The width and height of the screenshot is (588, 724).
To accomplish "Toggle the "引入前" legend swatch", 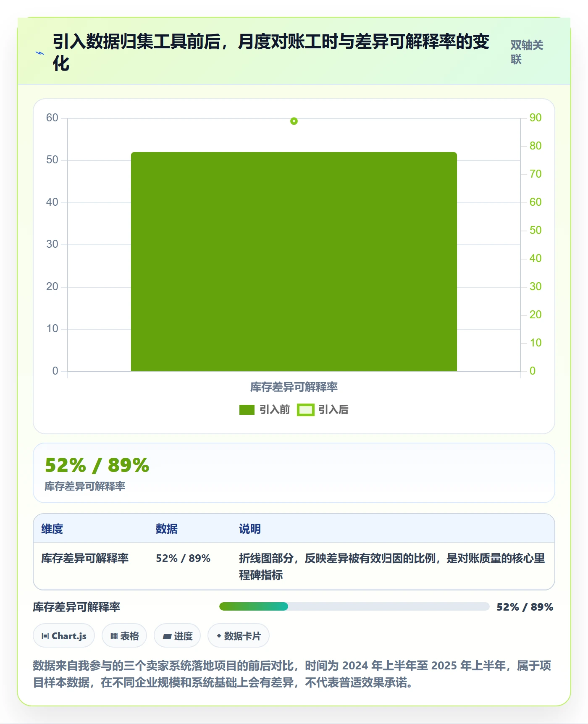I will [247, 410].
